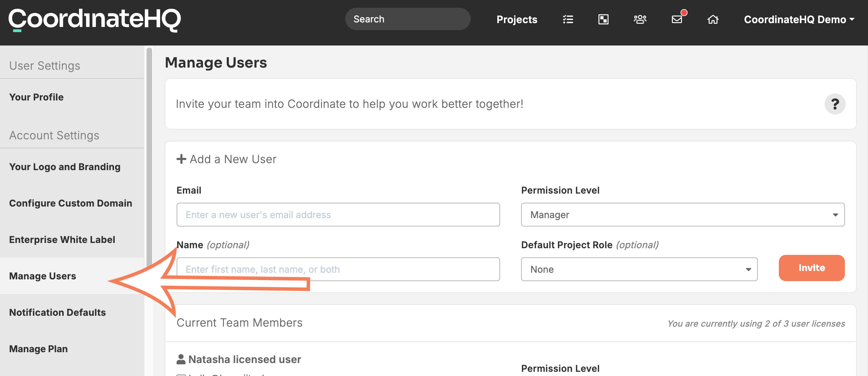Click the Account Settings section label
The height and width of the screenshot is (376, 868).
point(54,135)
